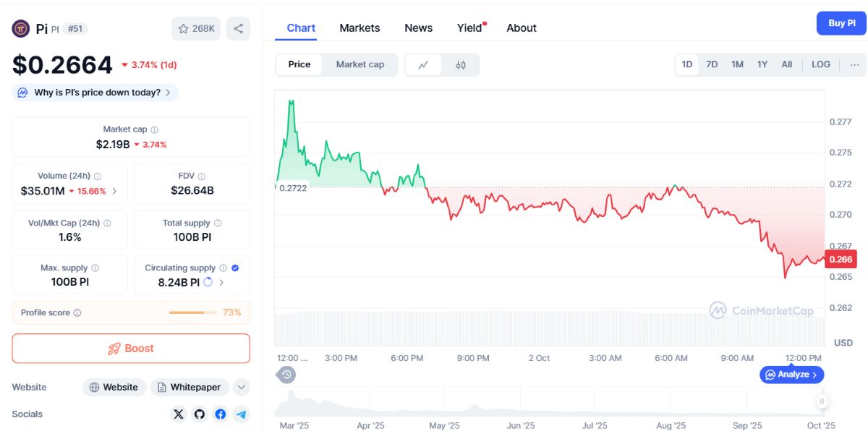Toggle LOG scale on chart

[x=821, y=64]
